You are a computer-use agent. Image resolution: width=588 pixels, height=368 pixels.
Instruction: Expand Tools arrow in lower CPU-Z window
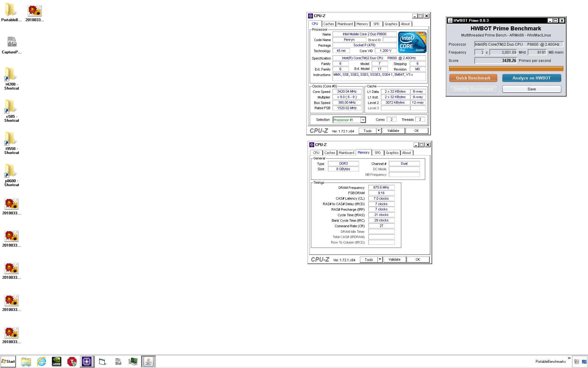[380, 259]
